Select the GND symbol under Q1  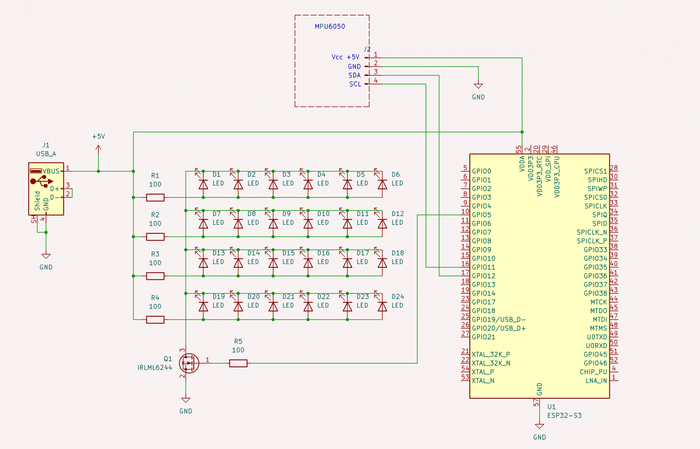tap(186, 399)
